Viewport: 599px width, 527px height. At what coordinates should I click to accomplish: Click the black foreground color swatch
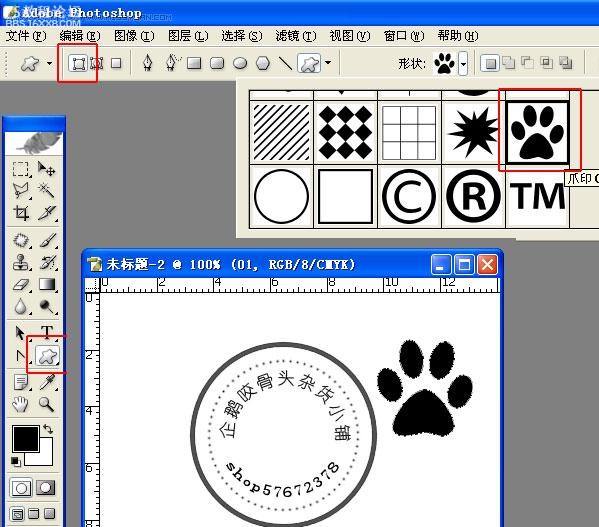point(25,438)
